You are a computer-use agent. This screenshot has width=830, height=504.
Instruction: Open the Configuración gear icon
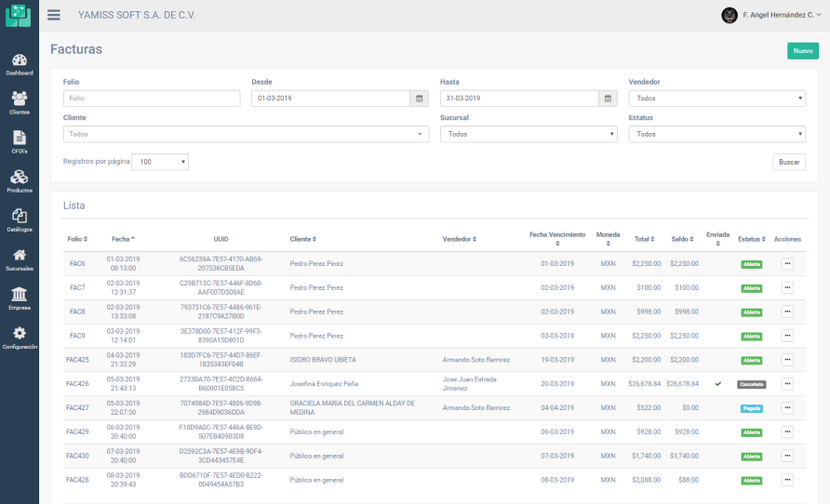click(x=19, y=335)
